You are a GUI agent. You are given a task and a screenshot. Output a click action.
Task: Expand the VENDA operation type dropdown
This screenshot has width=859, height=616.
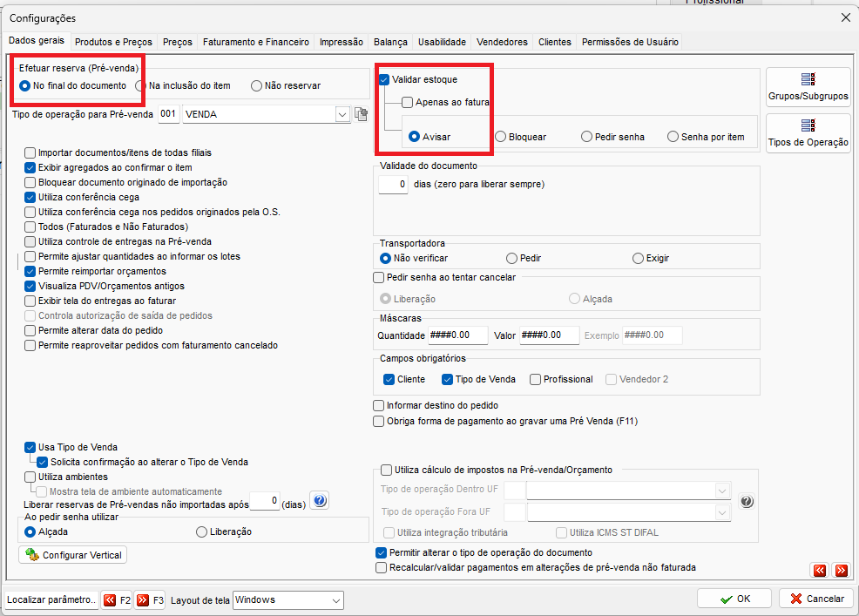point(342,114)
